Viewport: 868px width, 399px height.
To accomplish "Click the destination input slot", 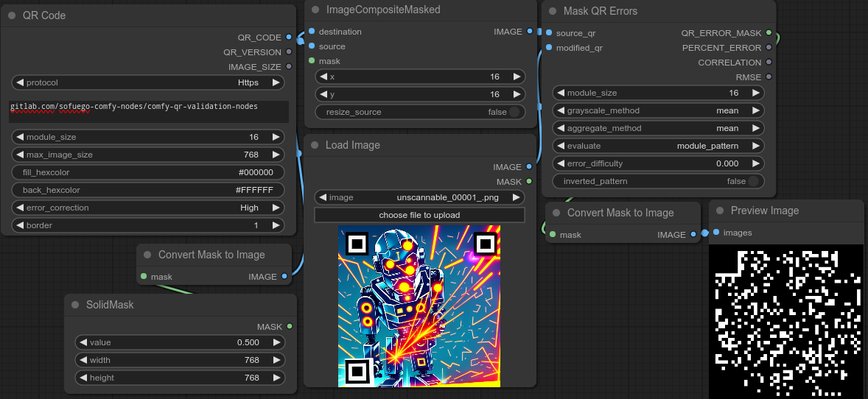I will [x=312, y=32].
